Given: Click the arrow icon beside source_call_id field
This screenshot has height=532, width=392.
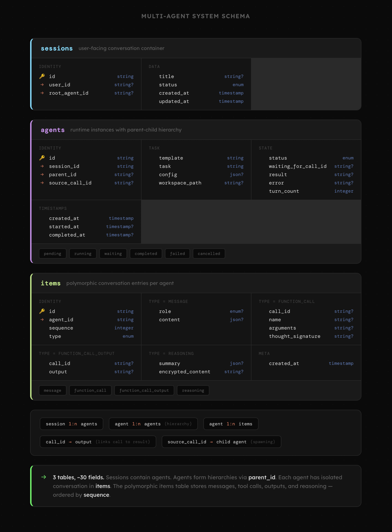Looking at the screenshot, I should click(42, 183).
